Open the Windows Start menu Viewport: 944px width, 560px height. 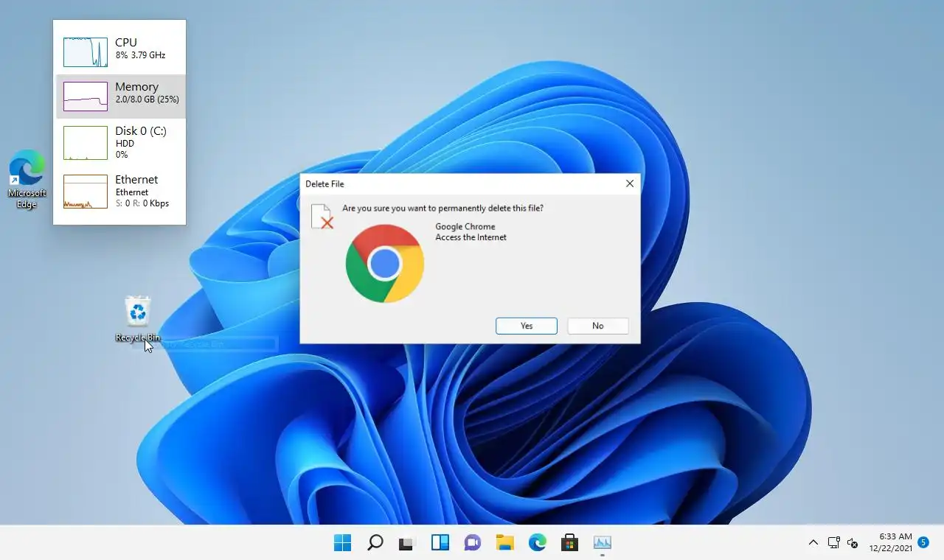click(342, 543)
